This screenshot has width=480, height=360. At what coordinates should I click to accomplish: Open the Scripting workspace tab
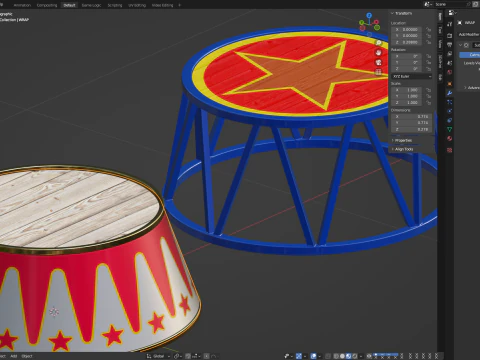pyautogui.click(x=115, y=5)
